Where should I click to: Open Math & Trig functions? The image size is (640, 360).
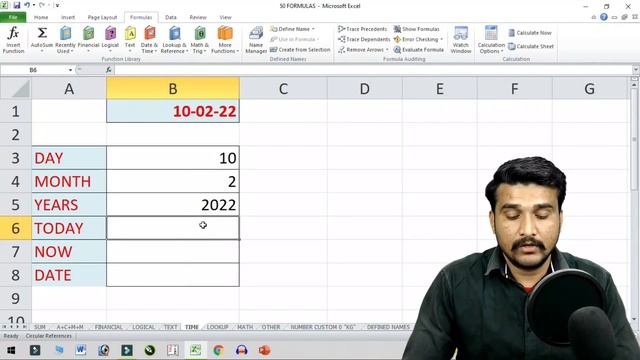pyautogui.click(x=200, y=40)
